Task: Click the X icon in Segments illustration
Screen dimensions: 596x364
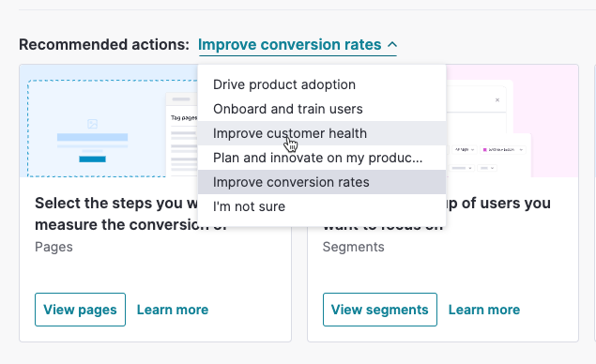Action: (x=497, y=100)
